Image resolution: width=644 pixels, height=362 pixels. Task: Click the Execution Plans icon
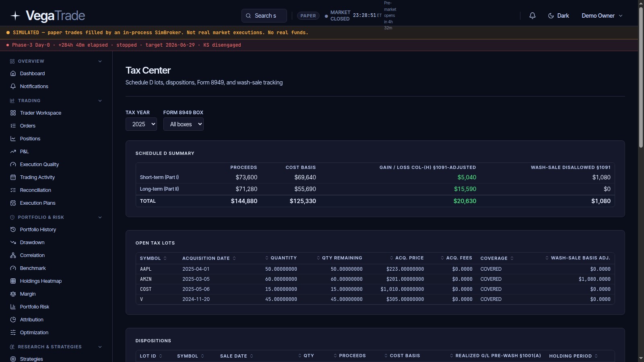(x=13, y=203)
